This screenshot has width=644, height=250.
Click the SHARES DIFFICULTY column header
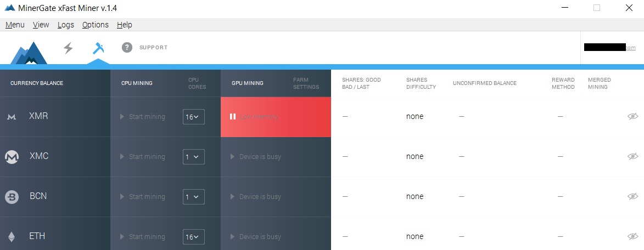(x=421, y=83)
